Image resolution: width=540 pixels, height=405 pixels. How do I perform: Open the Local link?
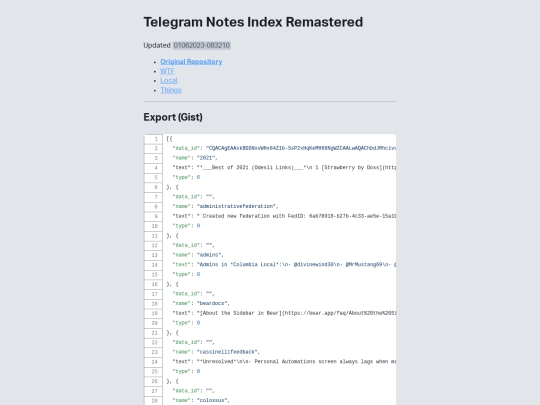169,81
